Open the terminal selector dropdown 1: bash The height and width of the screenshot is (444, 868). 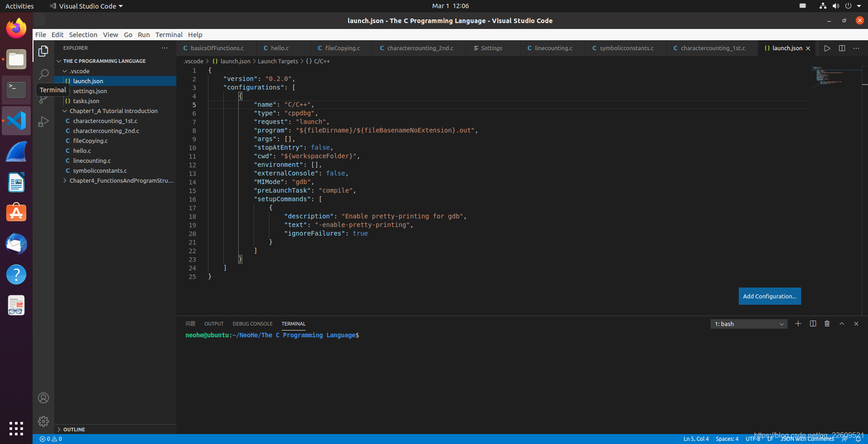(749, 324)
